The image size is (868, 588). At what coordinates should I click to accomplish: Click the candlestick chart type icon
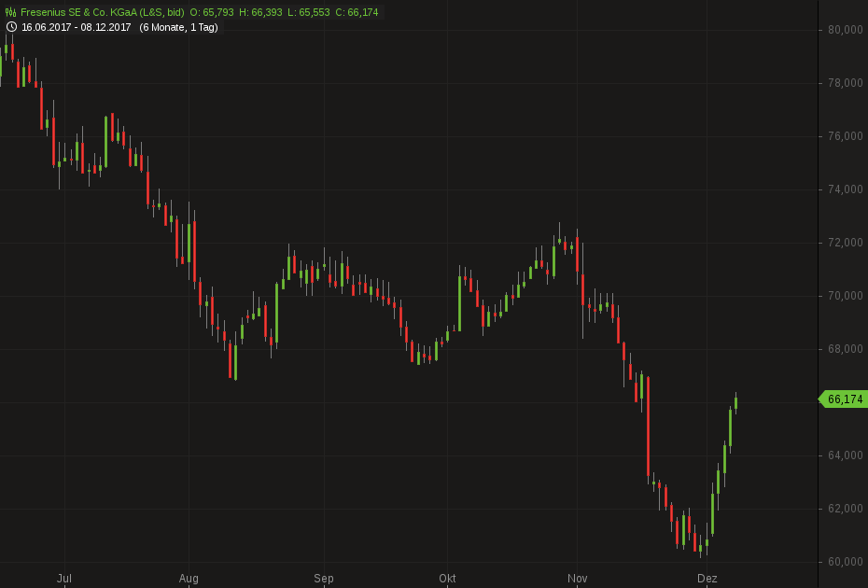[x=11, y=12]
